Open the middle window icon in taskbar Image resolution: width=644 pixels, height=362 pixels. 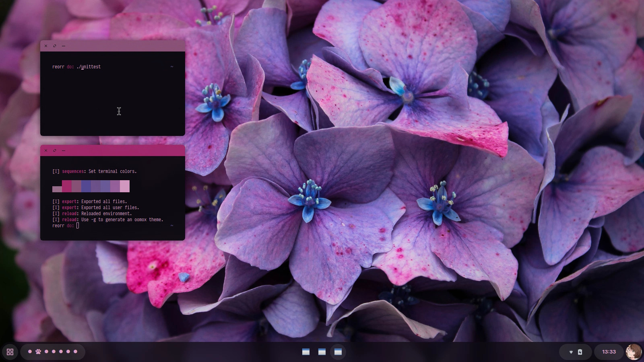pyautogui.click(x=322, y=352)
